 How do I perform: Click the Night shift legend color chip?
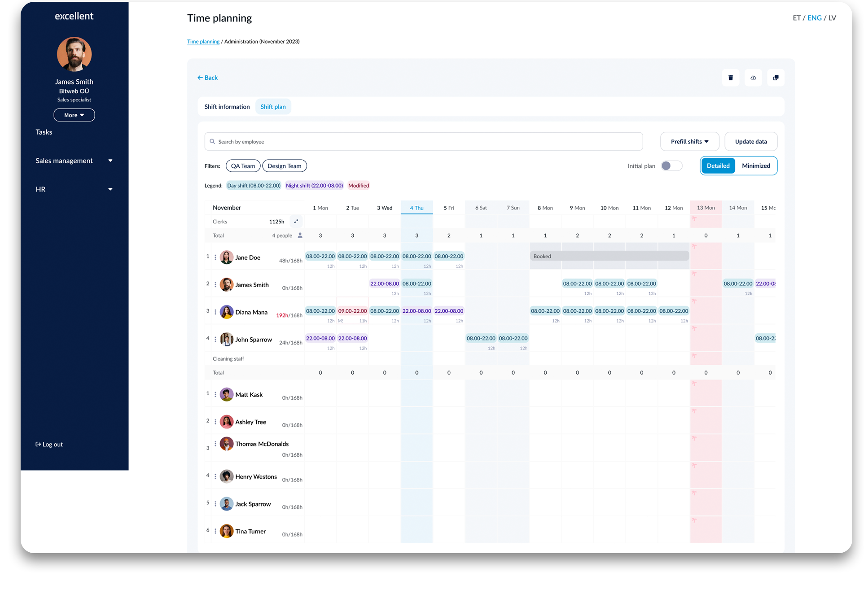pyautogui.click(x=314, y=185)
